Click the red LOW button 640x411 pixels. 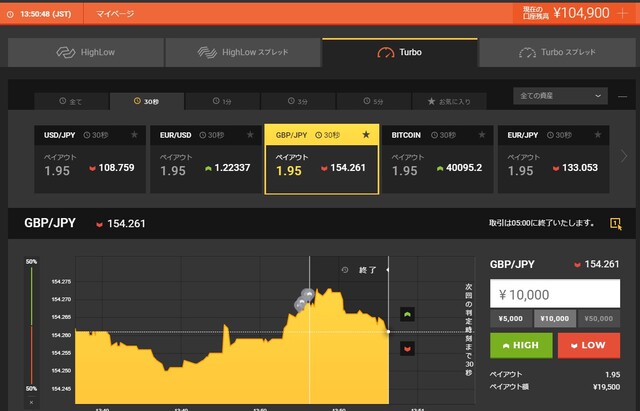coord(589,345)
